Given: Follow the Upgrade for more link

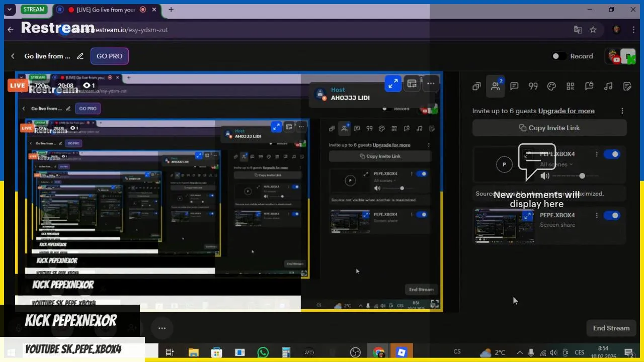Looking at the screenshot, I should pyautogui.click(x=567, y=111).
